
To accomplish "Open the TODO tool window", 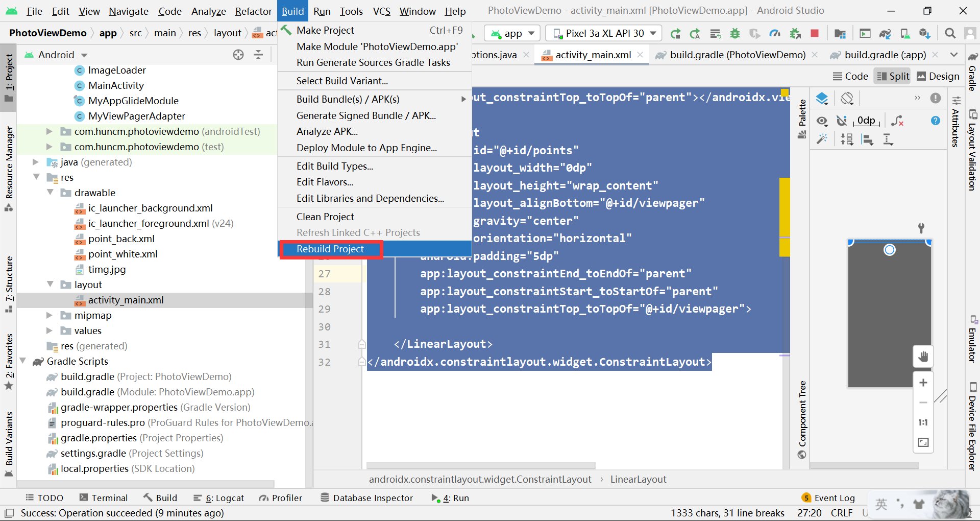I will (x=44, y=498).
